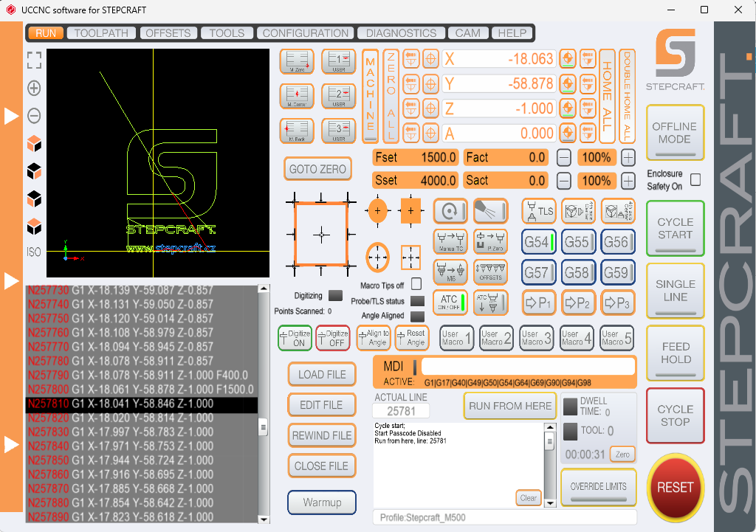Image resolution: width=756 pixels, height=532 pixels.
Task: Click LOAD FILE
Action: (322, 374)
